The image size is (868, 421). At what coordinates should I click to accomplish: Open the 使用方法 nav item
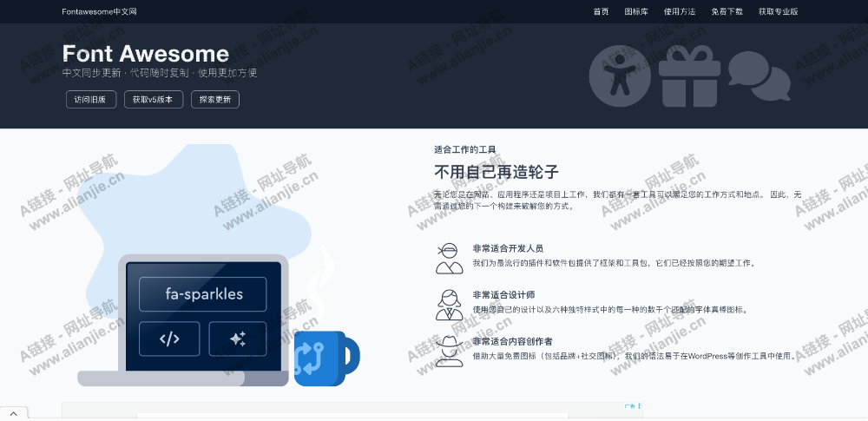pos(680,11)
